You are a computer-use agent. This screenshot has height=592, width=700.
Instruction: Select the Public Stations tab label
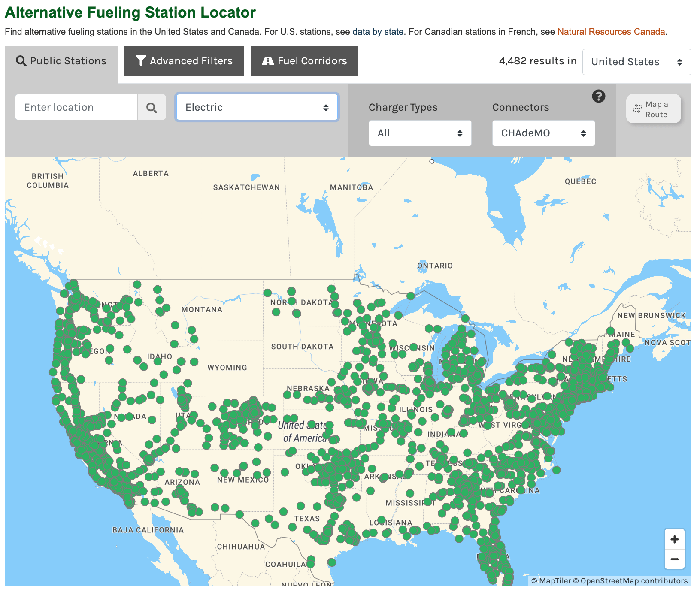point(68,61)
